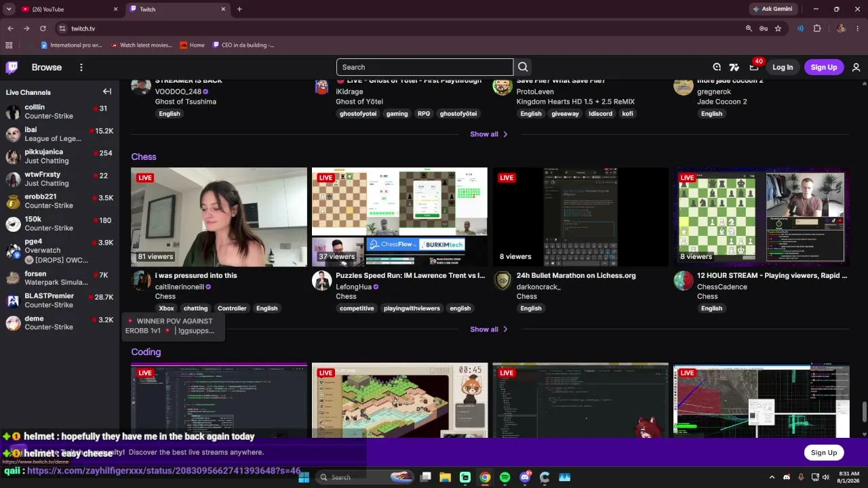Open the Puzzles Speed Run stream thumbnail
Viewport: 868px width, 488px height.
click(399, 217)
